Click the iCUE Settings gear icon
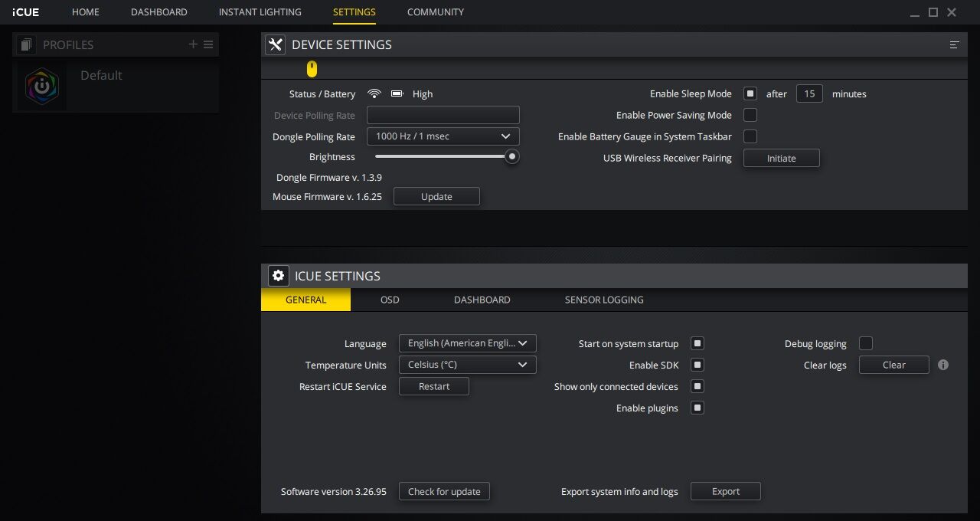 pos(279,276)
